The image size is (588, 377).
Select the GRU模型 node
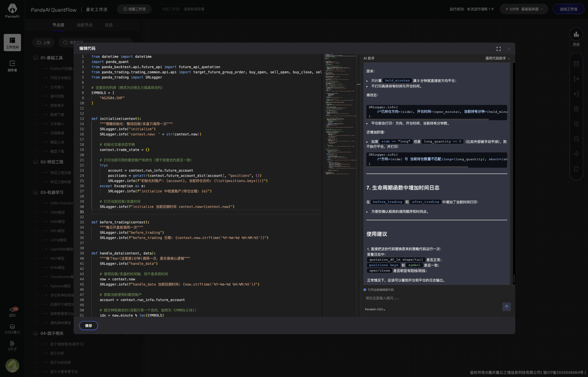pyautogui.click(x=58, y=231)
